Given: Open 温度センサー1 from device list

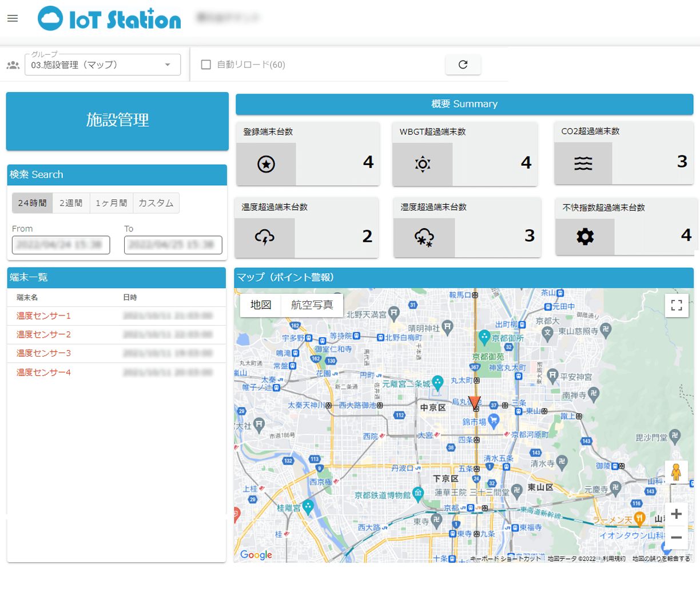Looking at the screenshot, I should (43, 316).
